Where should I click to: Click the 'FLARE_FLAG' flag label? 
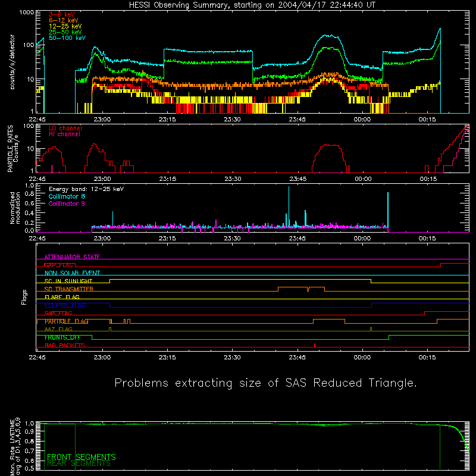click(62, 297)
